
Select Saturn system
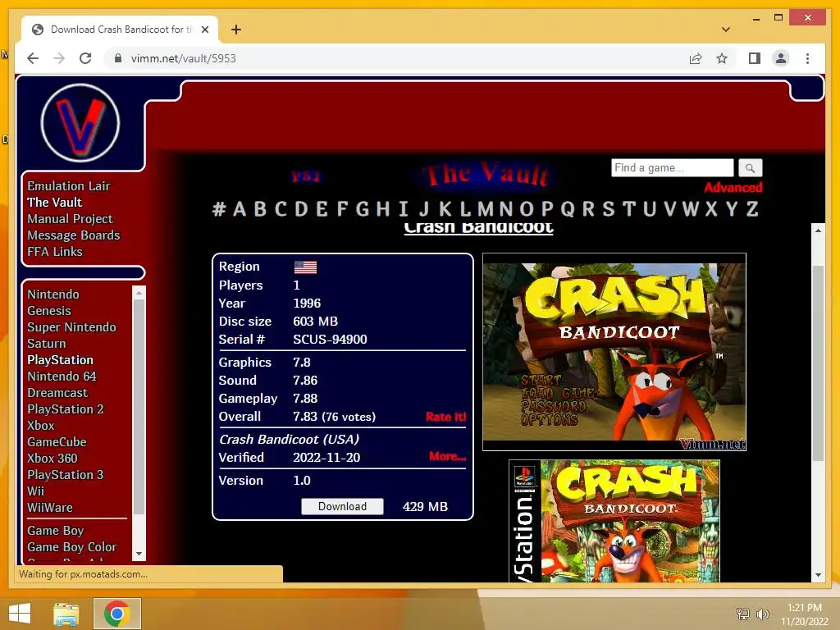point(47,344)
